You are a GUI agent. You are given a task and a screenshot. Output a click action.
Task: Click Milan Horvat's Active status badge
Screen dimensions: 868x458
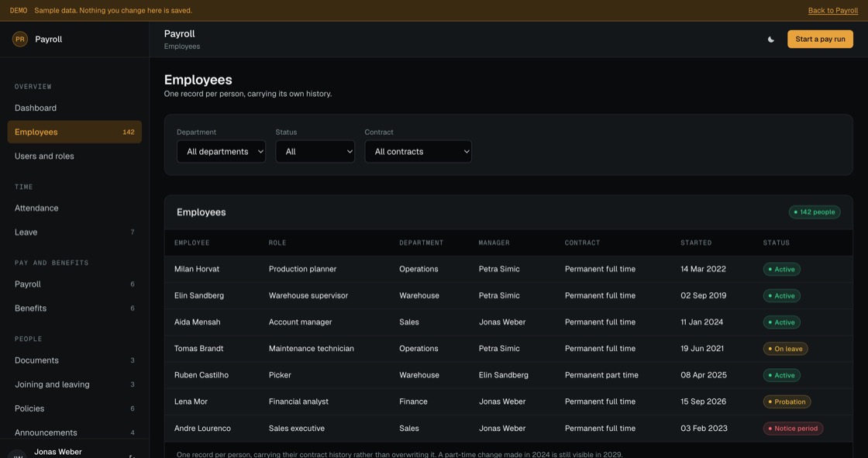point(781,269)
